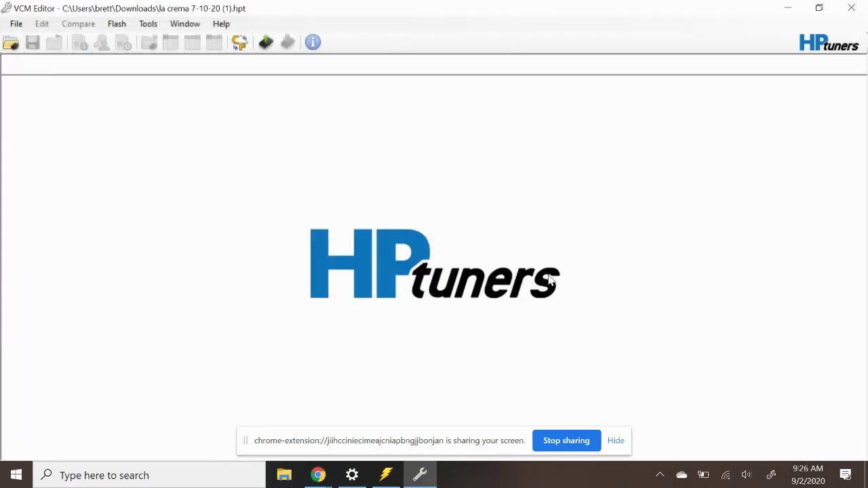Screen dimensions: 868x488
Task: Open the Compare menu
Action: pos(79,24)
